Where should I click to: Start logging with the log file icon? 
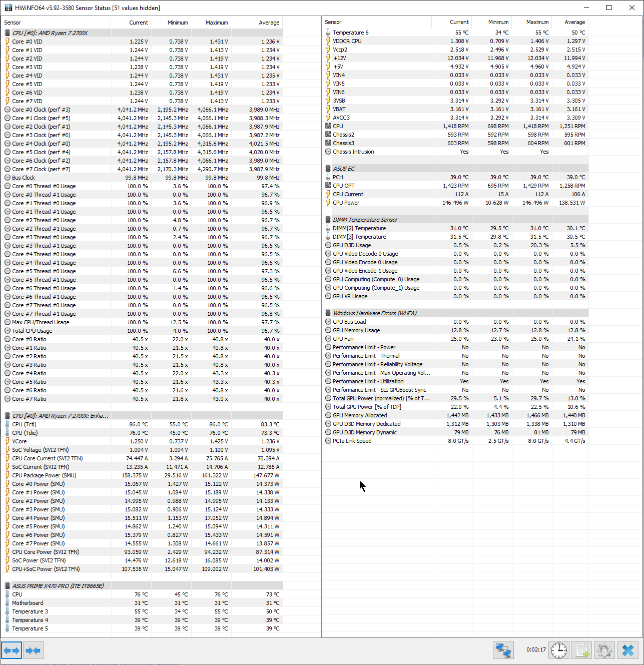pos(581,650)
